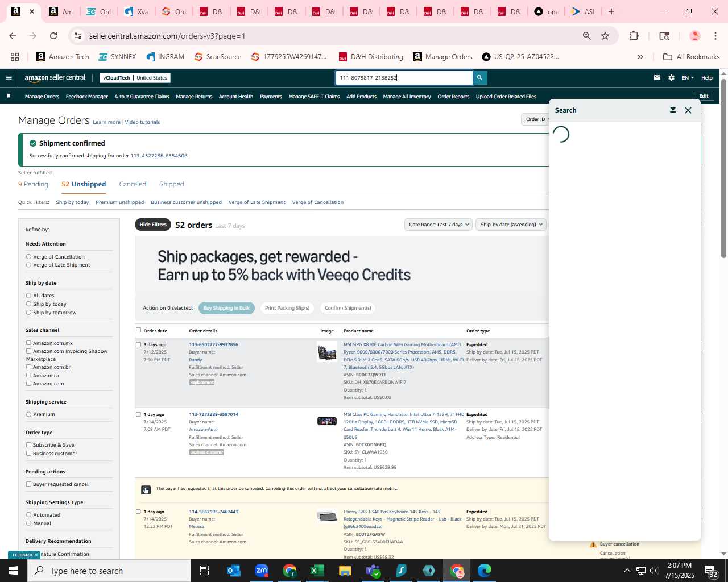Open Microsoft Edge from the taskbar

coord(485,571)
